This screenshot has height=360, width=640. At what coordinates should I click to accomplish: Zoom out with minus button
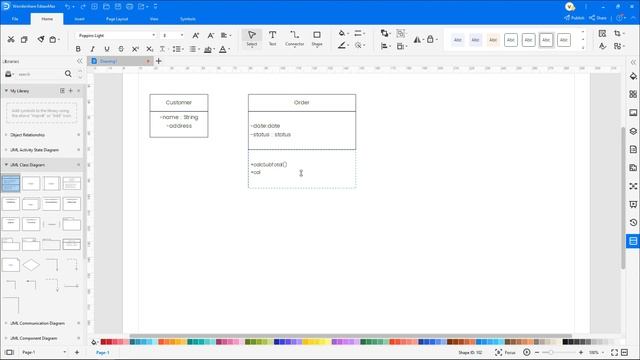tap(537, 352)
